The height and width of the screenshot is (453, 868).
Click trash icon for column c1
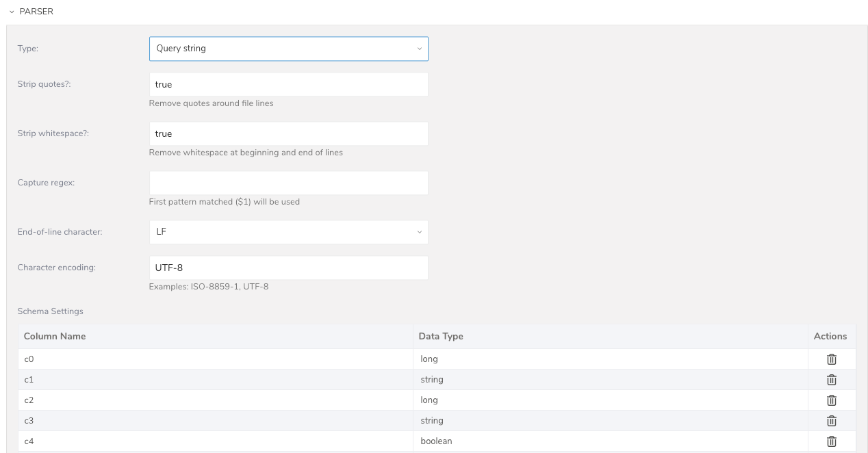coord(831,380)
